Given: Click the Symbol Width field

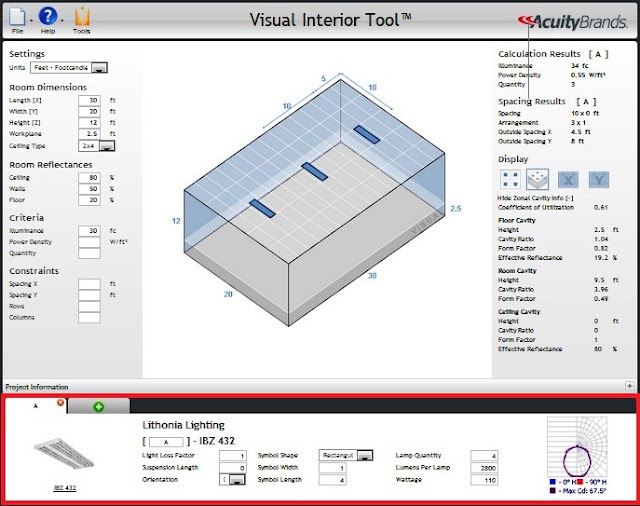Looking at the screenshot, I should [x=333, y=468].
